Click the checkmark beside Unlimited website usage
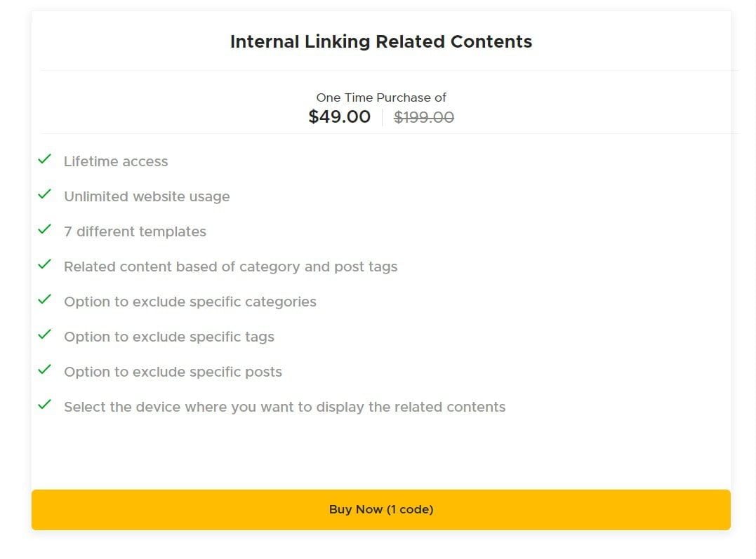 click(44, 194)
